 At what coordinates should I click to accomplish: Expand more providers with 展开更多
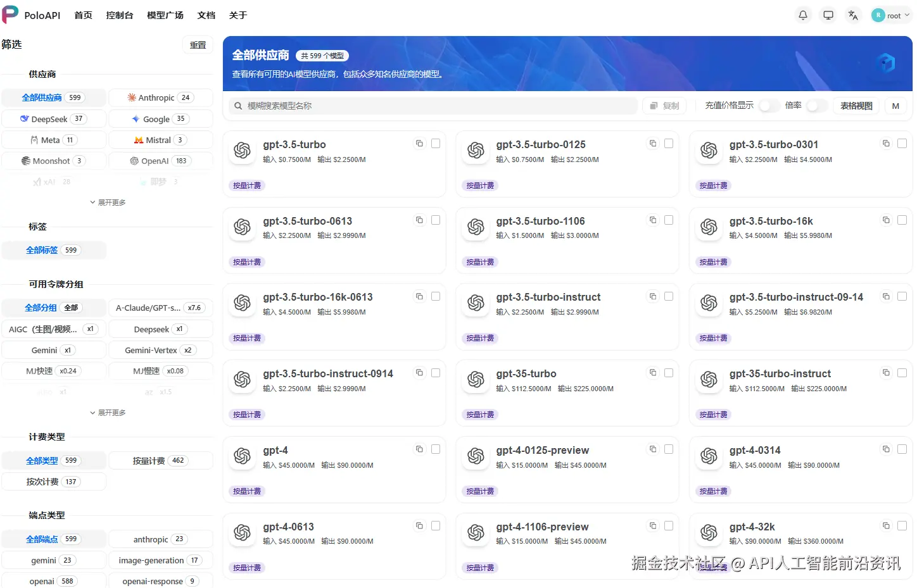click(x=108, y=203)
